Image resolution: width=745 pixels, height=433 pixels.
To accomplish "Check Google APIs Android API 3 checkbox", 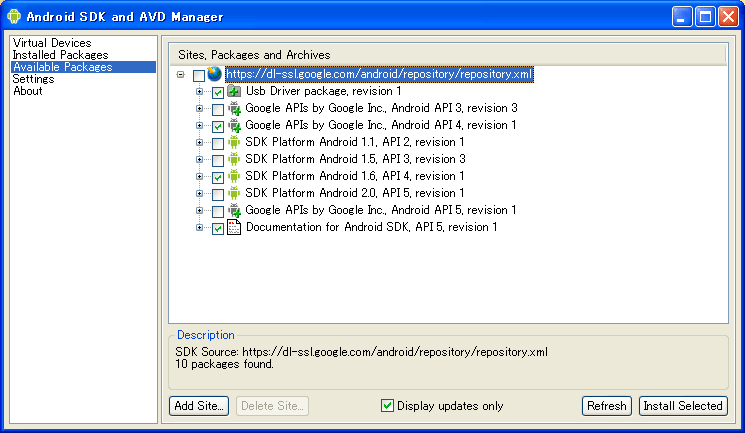I will [x=218, y=109].
